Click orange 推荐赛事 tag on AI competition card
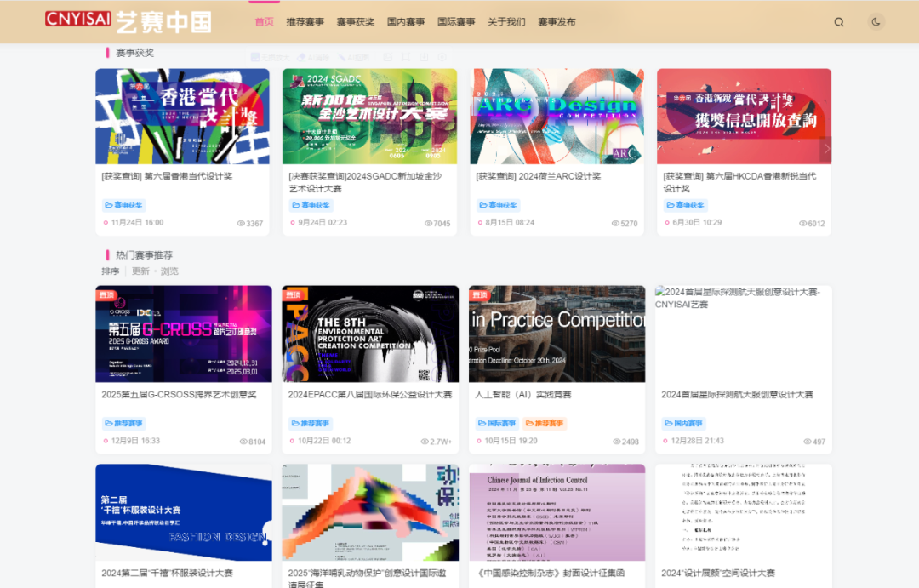Viewport: 919px width, 588px height. [545, 423]
